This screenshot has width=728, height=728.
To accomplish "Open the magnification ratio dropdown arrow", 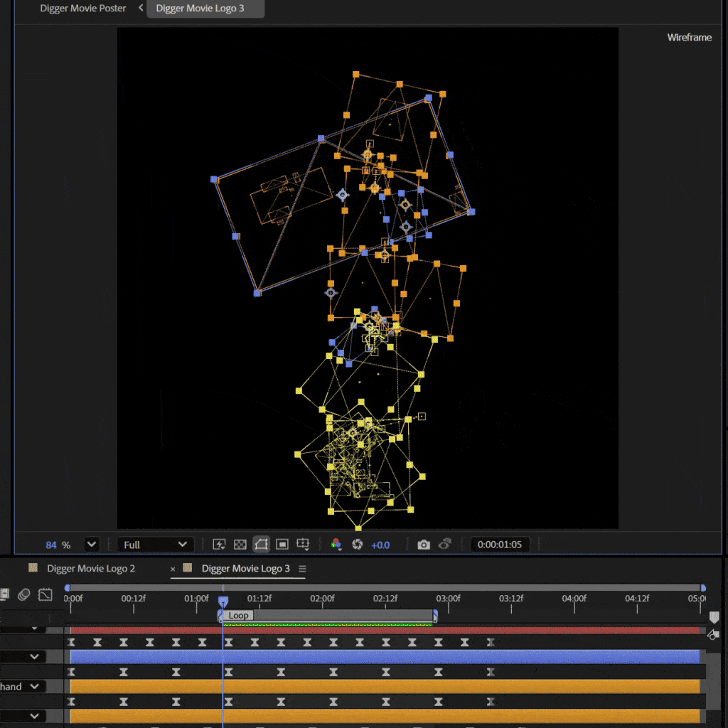I will pos(92,544).
